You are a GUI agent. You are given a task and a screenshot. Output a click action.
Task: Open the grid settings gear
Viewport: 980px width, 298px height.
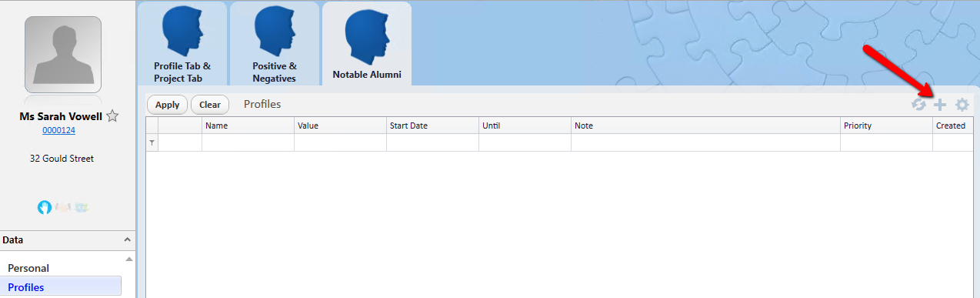click(962, 105)
